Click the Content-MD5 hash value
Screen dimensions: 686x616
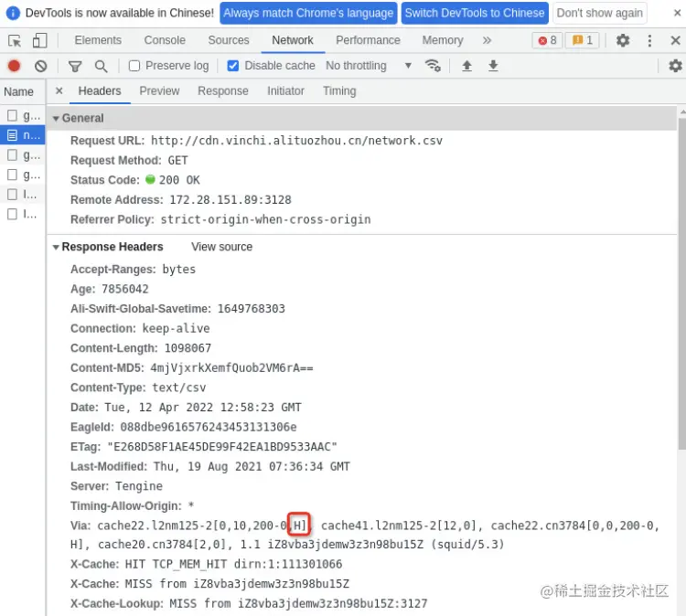tap(232, 368)
